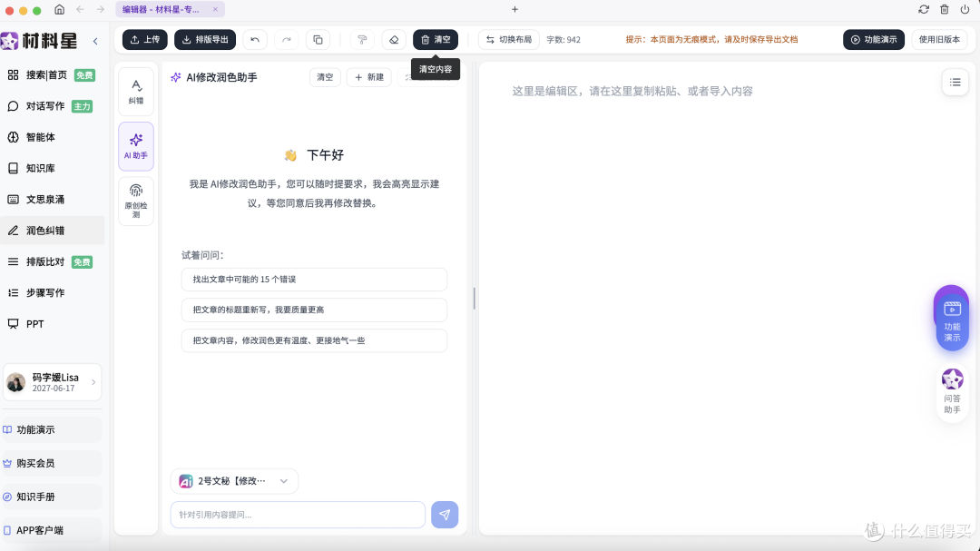Click the trash icon top right

[945, 9]
